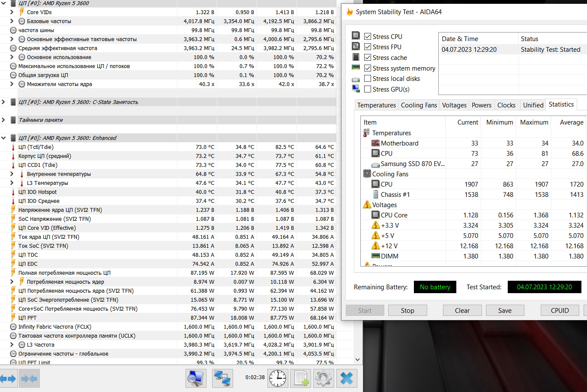Screen dimensions: 587x392
Task: Disable the Stress cache checkbox
Action: (x=368, y=57)
